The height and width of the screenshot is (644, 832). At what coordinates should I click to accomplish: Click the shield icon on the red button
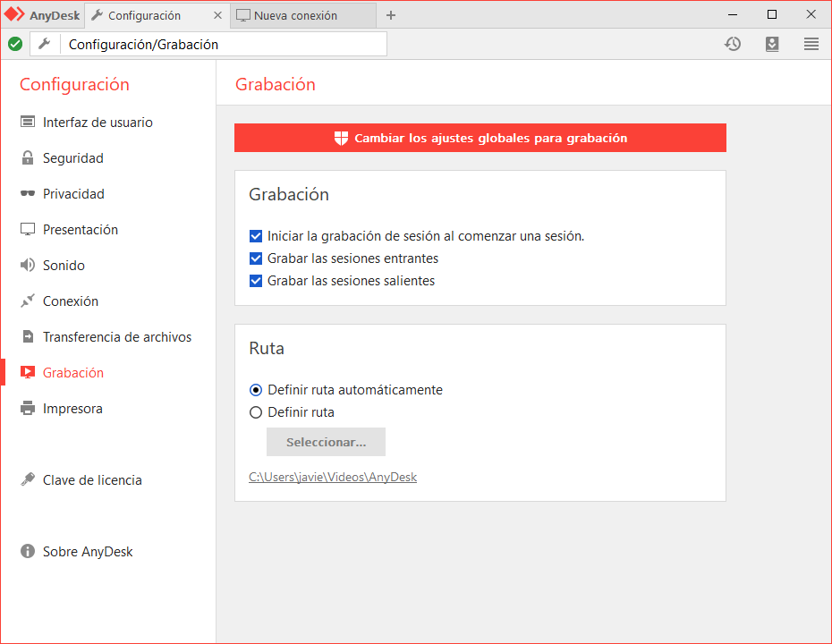pos(341,138)
